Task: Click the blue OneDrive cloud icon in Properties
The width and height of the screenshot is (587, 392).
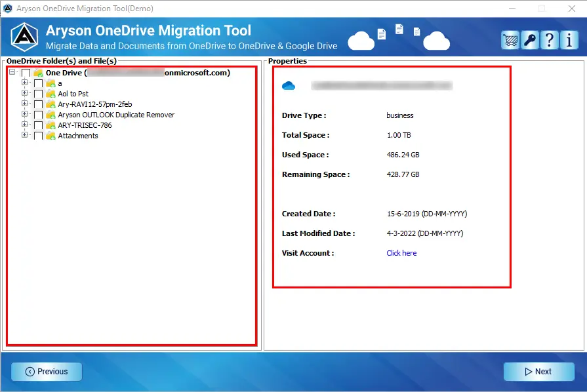Action: [x=289, y=86]
